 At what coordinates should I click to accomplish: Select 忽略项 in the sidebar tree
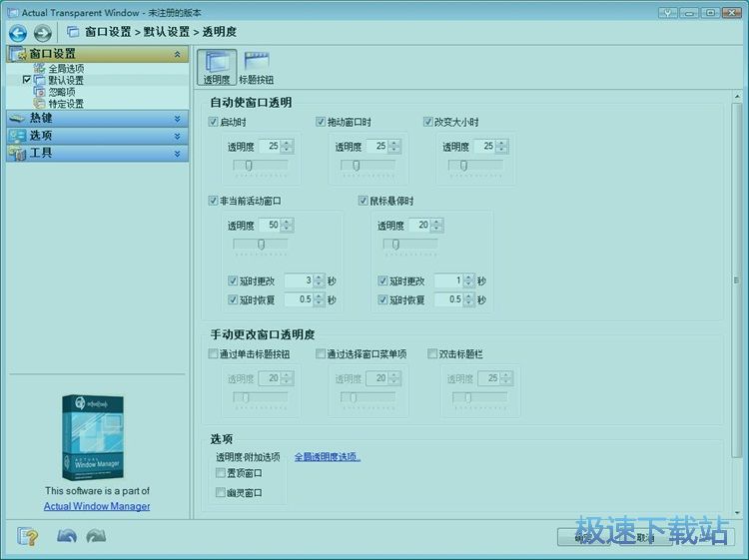pyautogui.click(x=62, y=92)
